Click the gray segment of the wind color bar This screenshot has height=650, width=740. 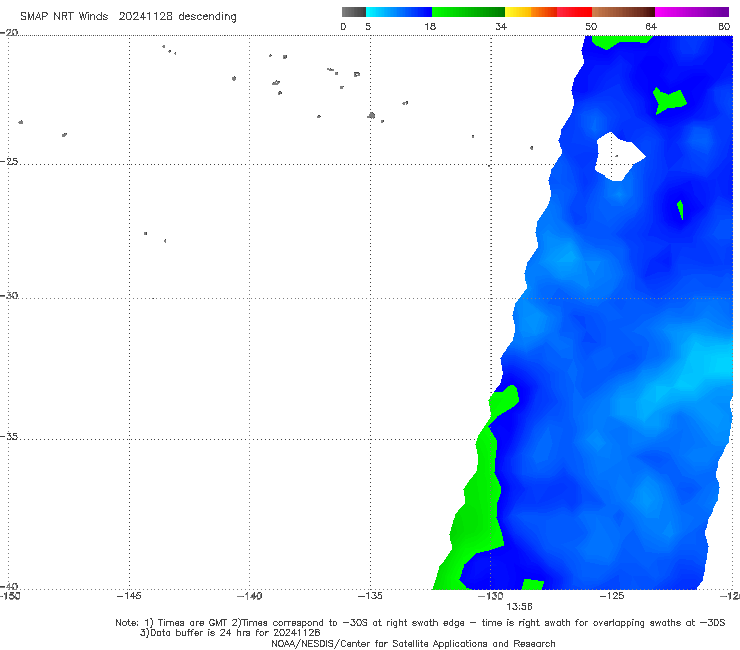coord(353,12)
